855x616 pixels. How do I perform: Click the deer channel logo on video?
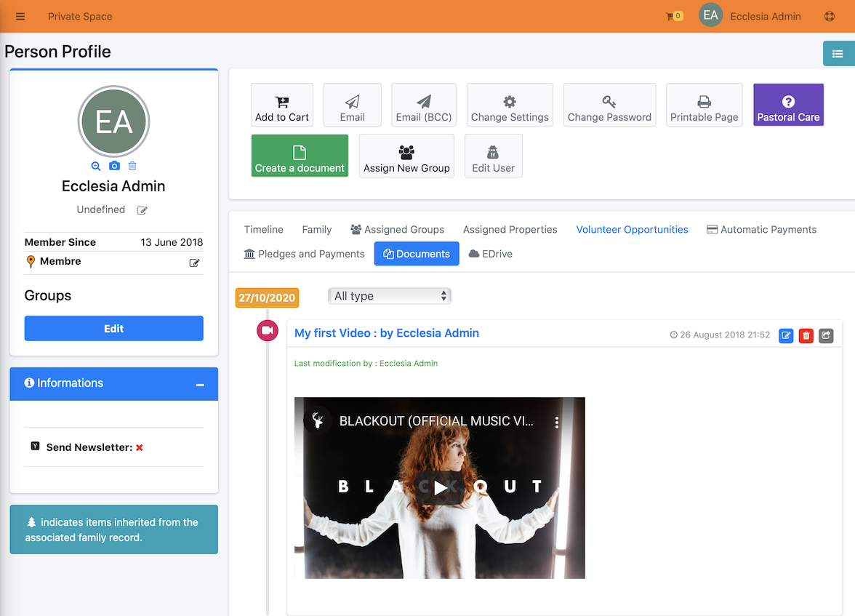tap(318, 420)
